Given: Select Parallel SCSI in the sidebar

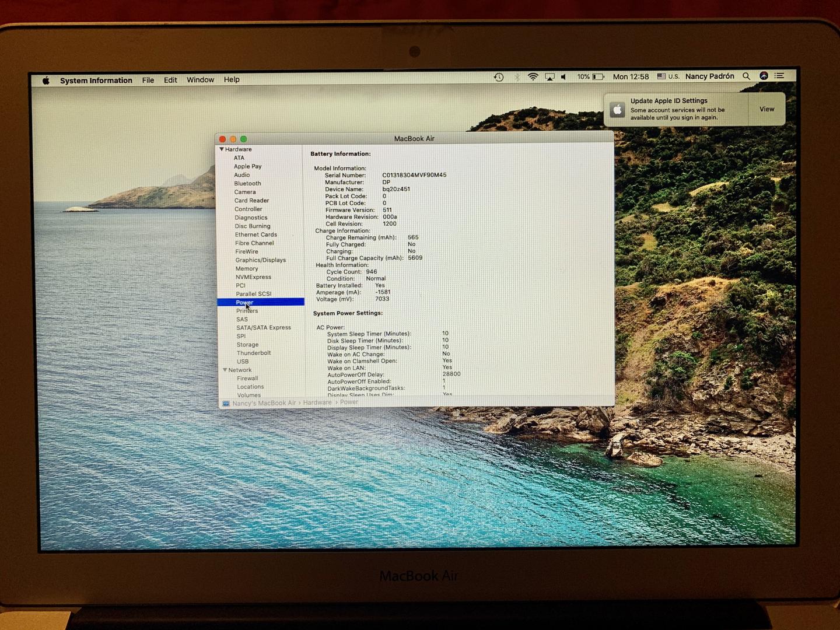Looking at the screenshot, I should click(254, 294).
